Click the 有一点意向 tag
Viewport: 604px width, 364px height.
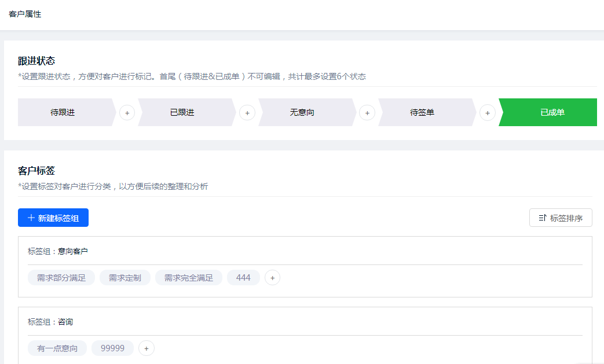click(x=57, y=348)
